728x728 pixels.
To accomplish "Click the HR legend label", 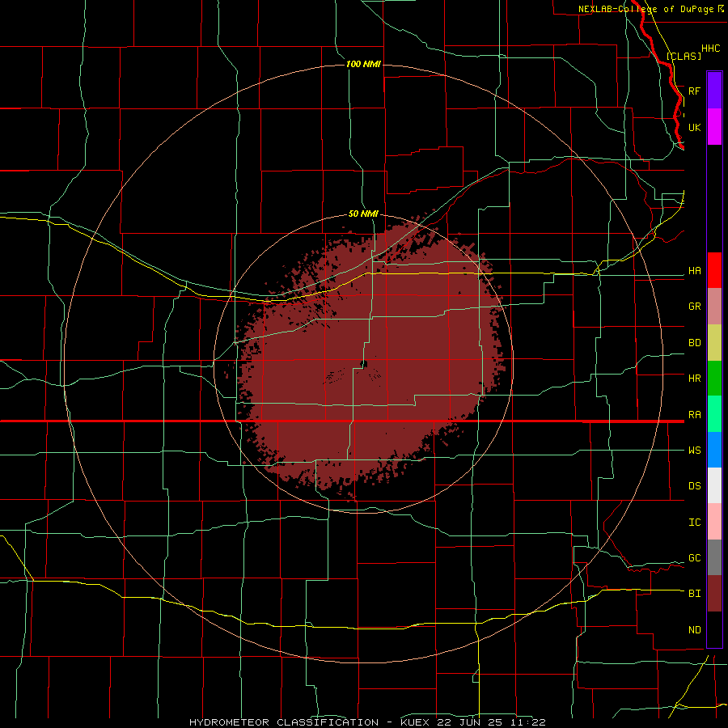I will click(x=695, y=379).
